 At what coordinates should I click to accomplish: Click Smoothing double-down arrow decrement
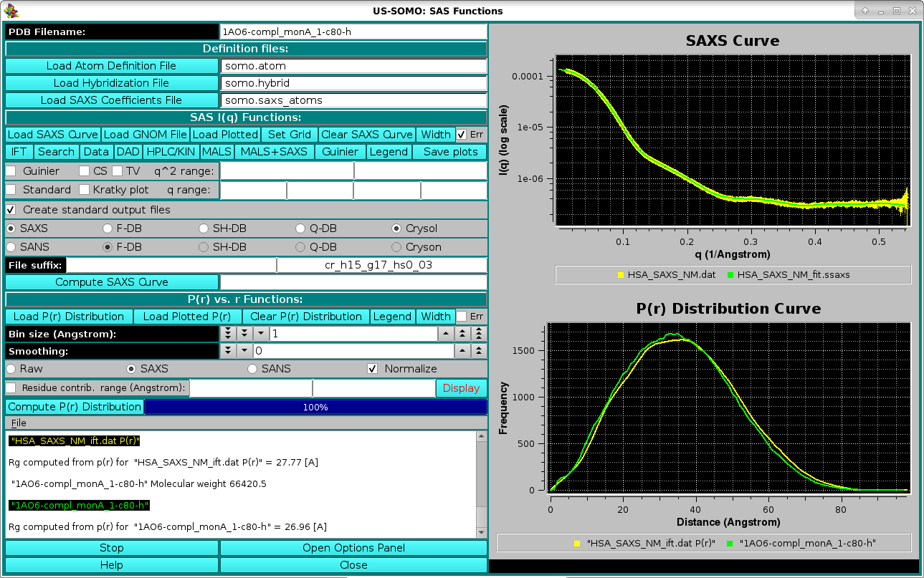229,351
